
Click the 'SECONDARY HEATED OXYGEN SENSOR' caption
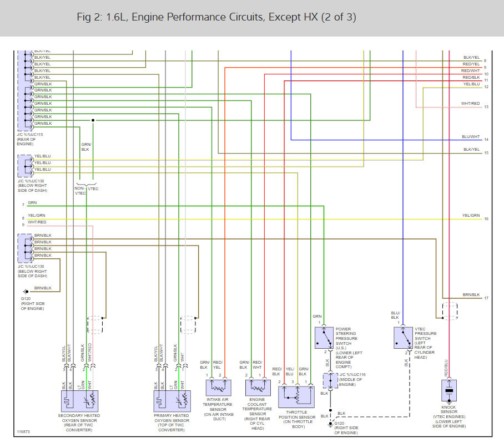[79, 422]
